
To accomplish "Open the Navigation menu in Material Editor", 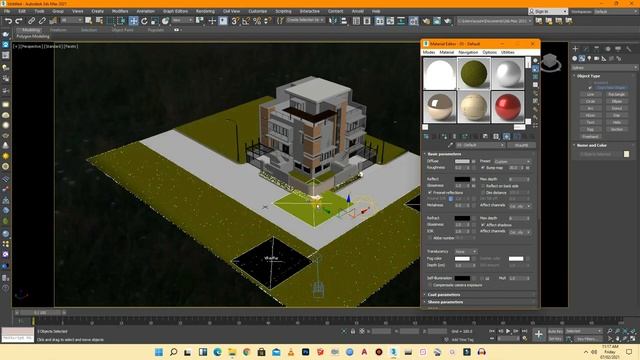I will click(x=468, y=52).
